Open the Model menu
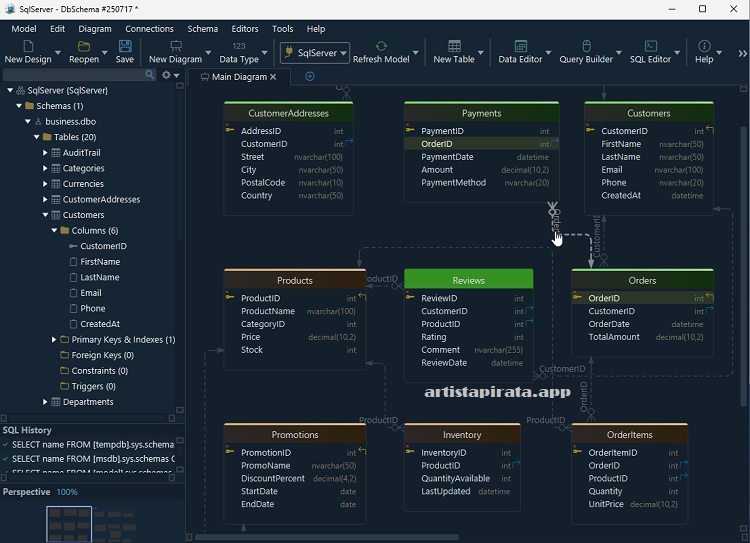750x543 pixels. [24, 29]
